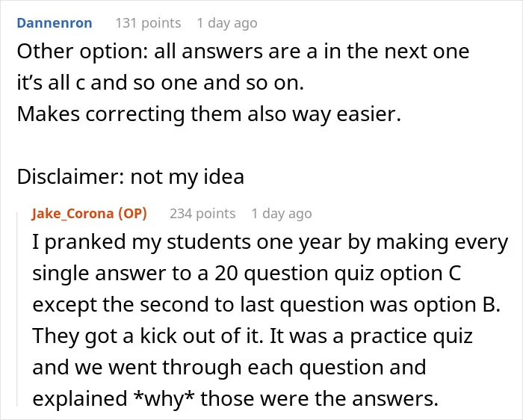Click the 'Makes correcting them also way easier' line
The image size is (523, 420).
click(208, 114)
